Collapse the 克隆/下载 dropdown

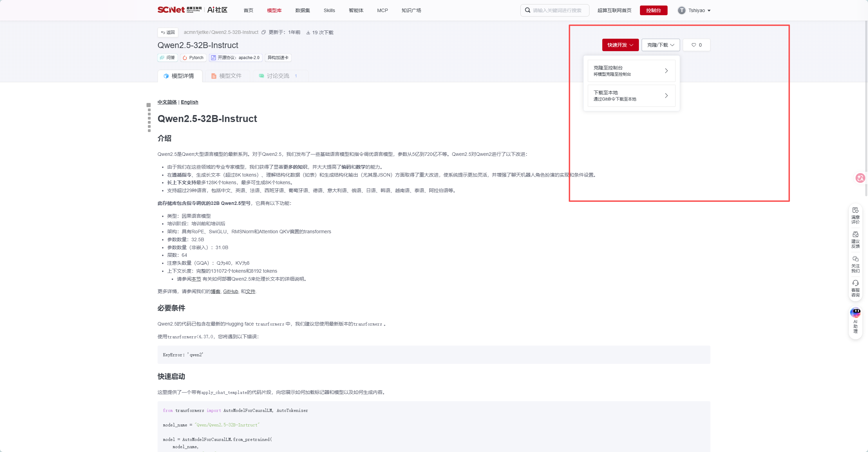pyautogui.click(x=661, y=45)
